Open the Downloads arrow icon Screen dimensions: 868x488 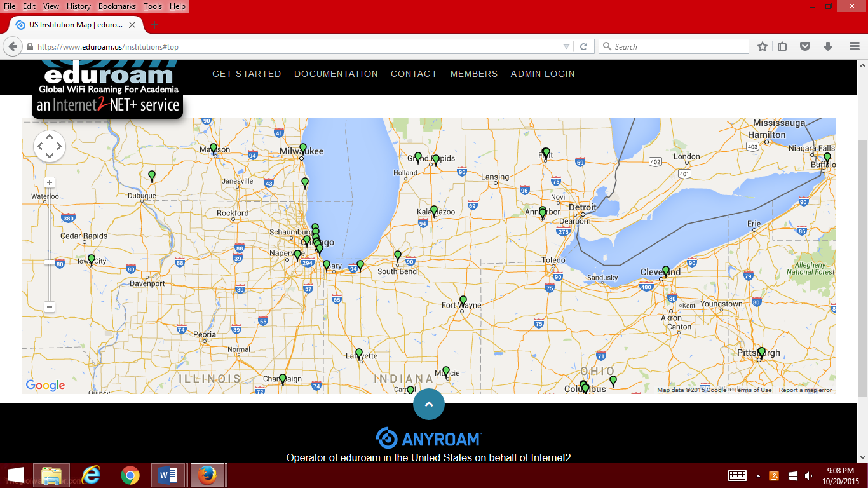point(827,46)
